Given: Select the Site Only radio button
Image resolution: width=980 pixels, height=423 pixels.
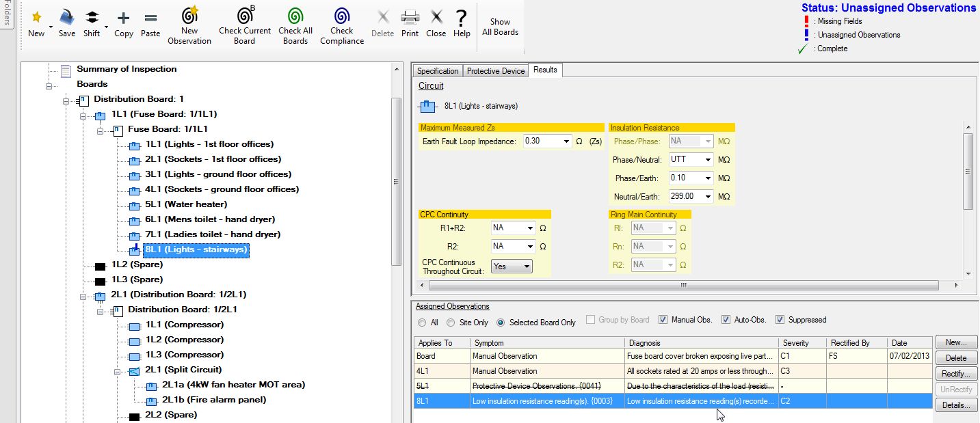Looking at the screenshot, I should [451, 323].
